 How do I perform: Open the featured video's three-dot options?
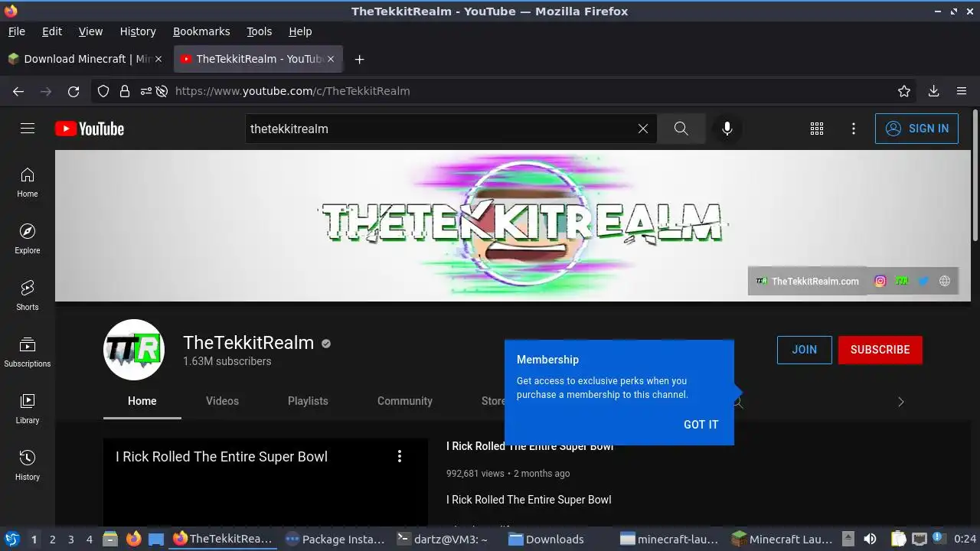(399, 456)
